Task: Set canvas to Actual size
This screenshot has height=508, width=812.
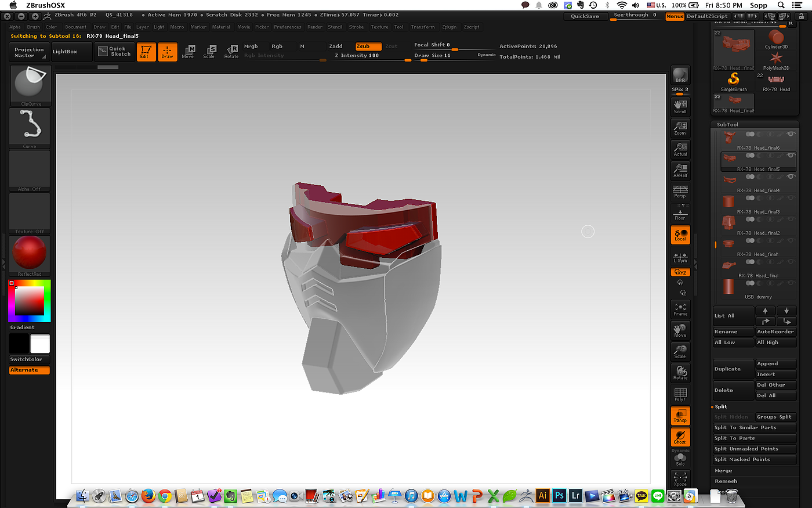Action: pyautogui.click(x=680, y=149)
